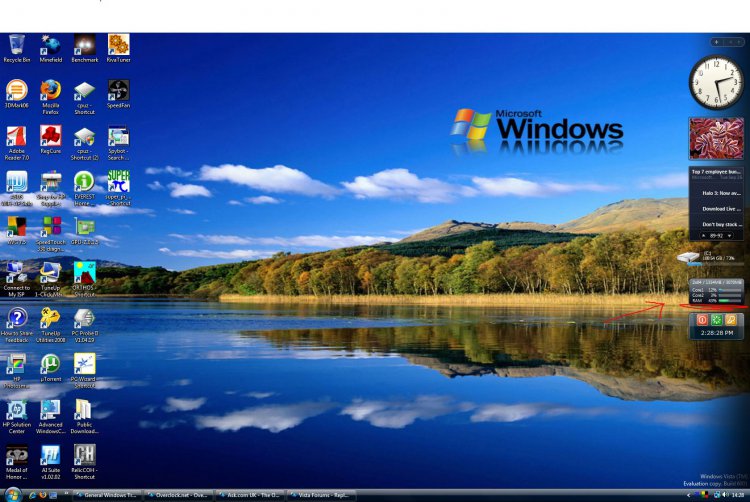Select the Medal of Honor icon
The height and width of the screenshot is (502, 750).
(17, 462)
